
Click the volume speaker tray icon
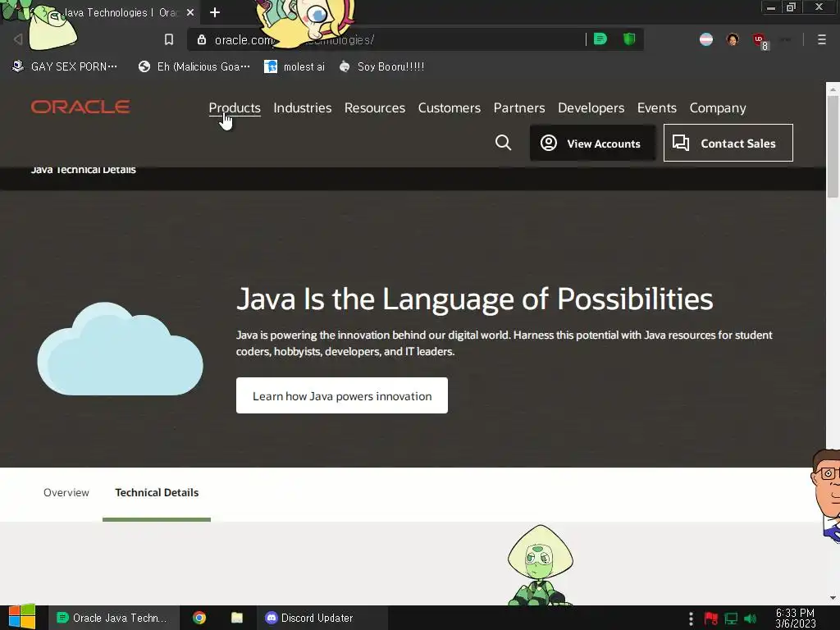click(750, 619)
